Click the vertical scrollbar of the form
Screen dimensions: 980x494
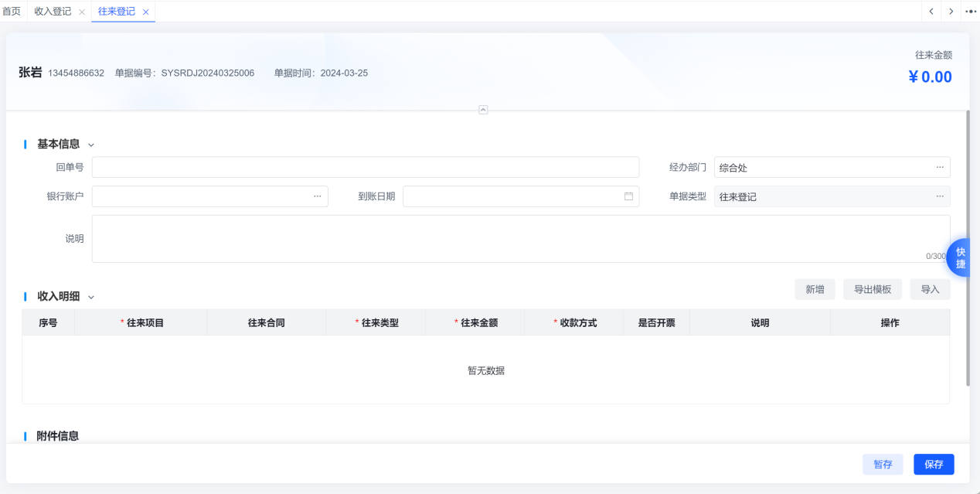968,247
